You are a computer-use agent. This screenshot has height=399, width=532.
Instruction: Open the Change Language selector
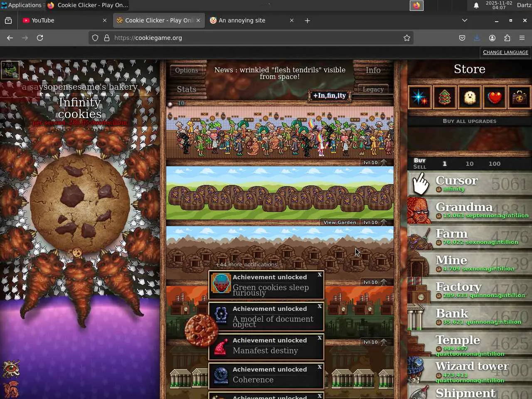(505, 52)
